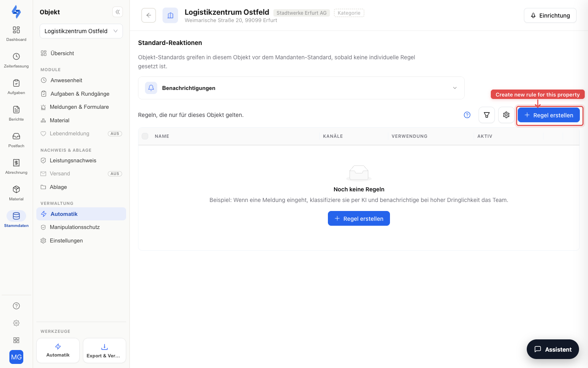Click the Noch keine Regeln text
588x368 pixels.
tap(359, 189)
